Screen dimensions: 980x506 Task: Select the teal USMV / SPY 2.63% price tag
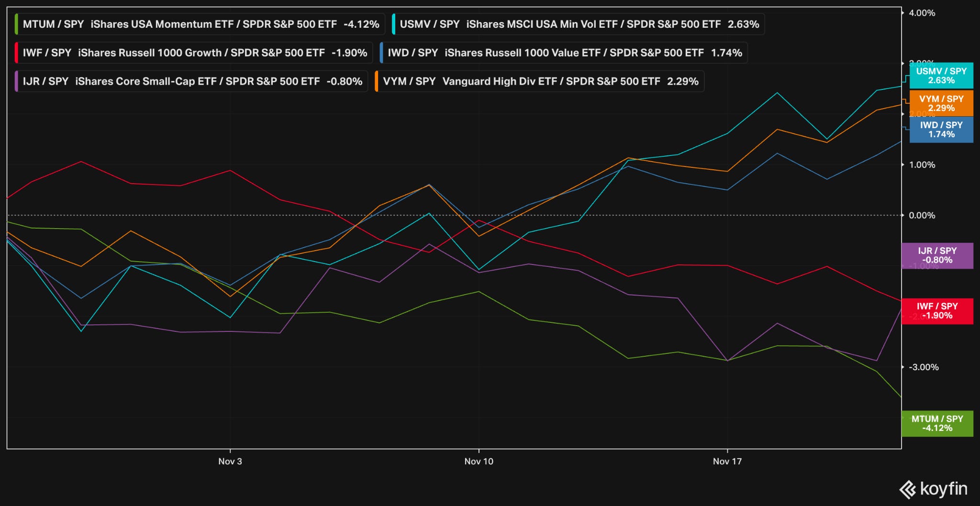coord(941,76)
